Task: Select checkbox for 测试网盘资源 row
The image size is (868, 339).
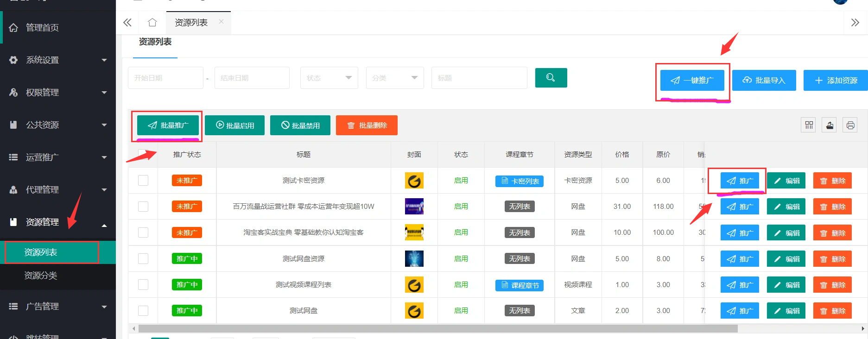Action: click(x=143, y=258)
